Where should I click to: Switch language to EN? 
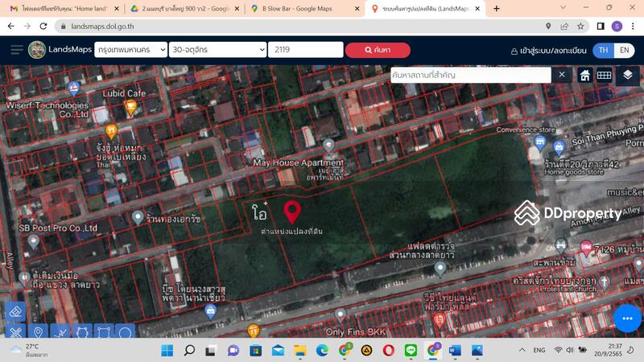click(x=625, y=50)
